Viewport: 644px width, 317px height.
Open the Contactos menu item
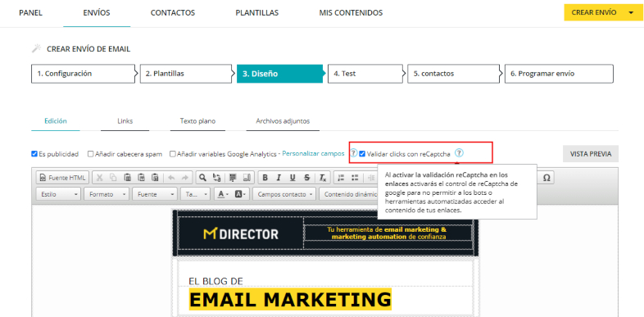173,13
